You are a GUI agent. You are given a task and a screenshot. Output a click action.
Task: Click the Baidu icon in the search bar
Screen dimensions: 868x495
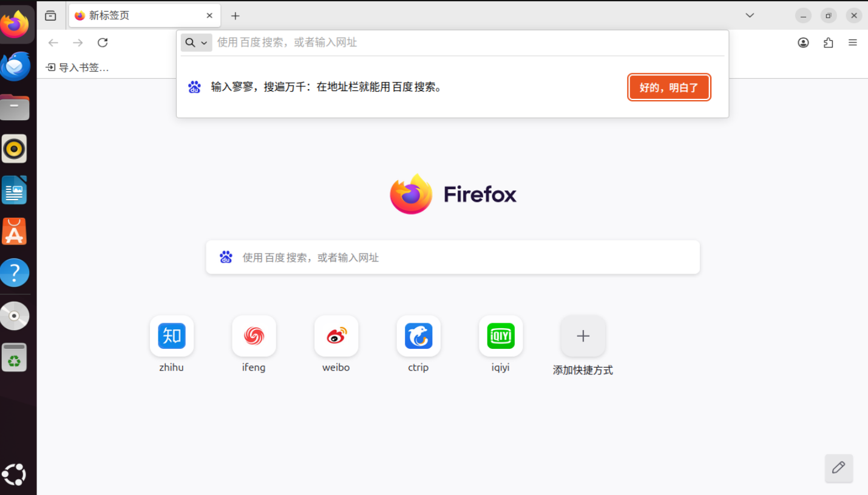[226, 257]
